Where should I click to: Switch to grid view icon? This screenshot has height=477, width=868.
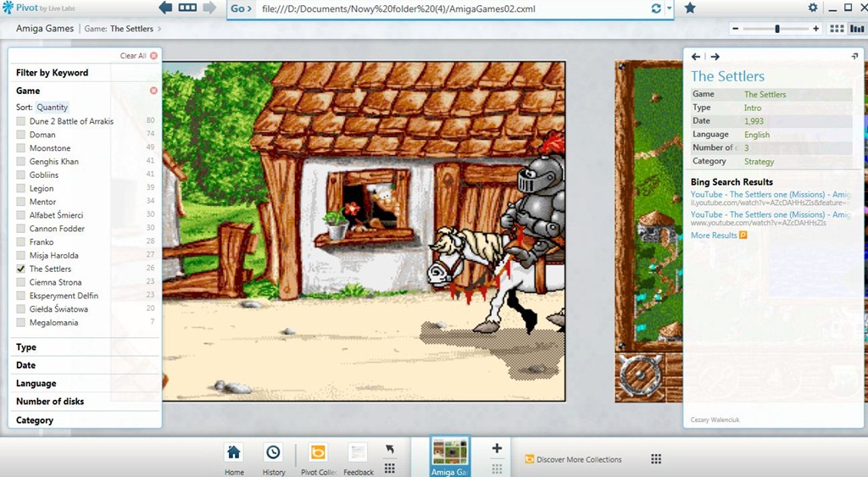[837, 29]
